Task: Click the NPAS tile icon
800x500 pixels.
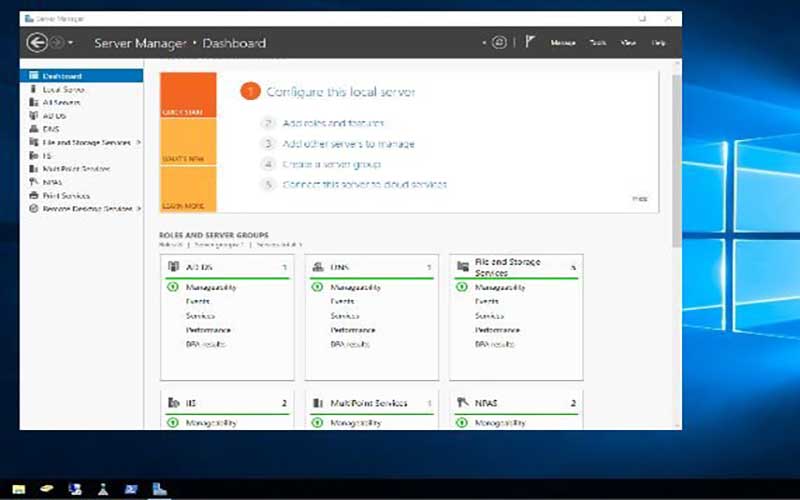Action: point(462,403)
